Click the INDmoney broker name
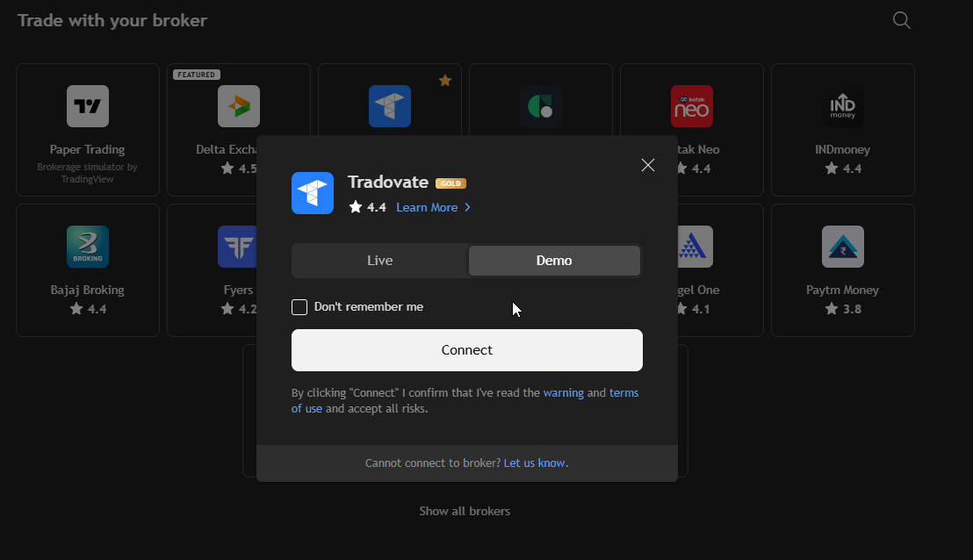Image resolution: width=973 pixels, height=560 pixels. click(843, 149)
